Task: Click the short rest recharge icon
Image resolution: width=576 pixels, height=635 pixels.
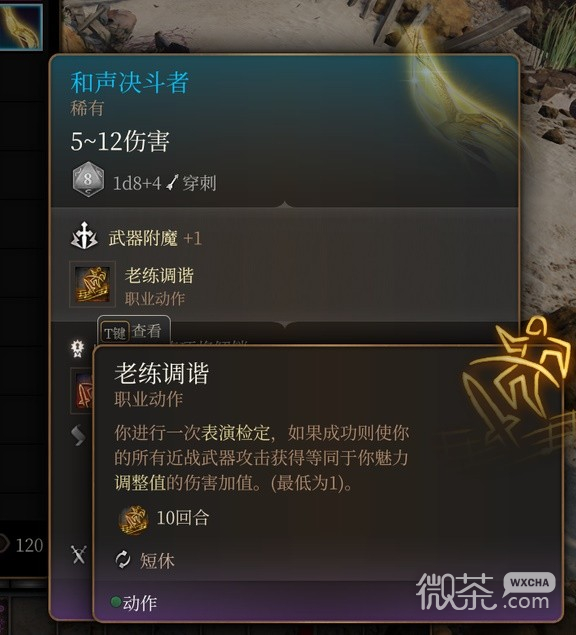Action: [123, 560]
